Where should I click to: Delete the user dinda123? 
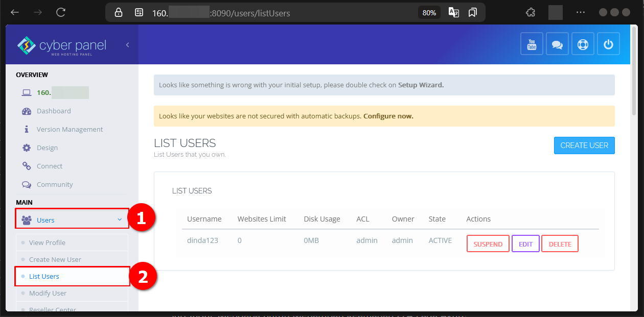(560, 244)
